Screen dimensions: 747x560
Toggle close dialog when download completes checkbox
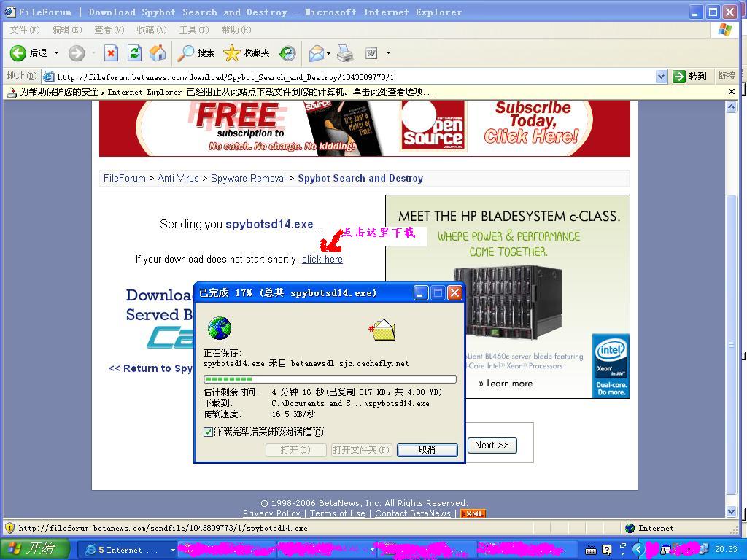coord(208,432)
